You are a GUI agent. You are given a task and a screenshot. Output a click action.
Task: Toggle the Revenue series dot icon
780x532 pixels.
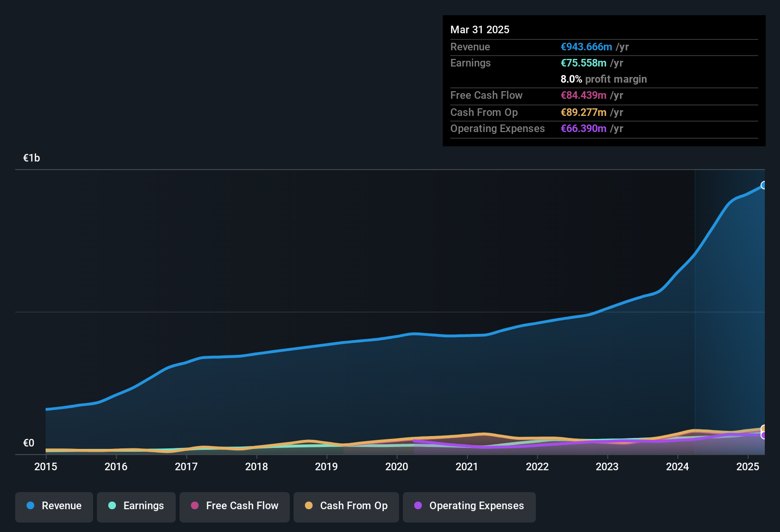(30, 506)
